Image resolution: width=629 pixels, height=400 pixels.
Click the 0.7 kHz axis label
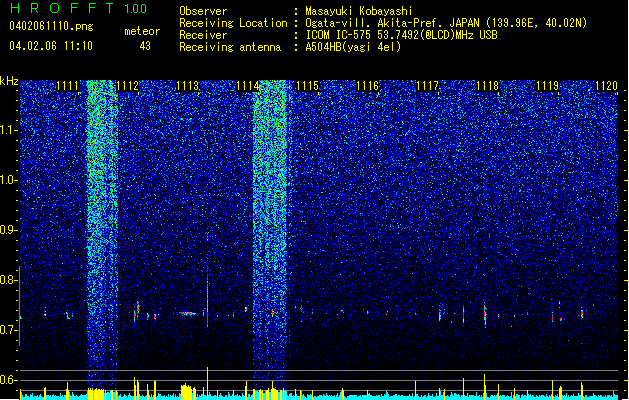[x=9, y=330]
